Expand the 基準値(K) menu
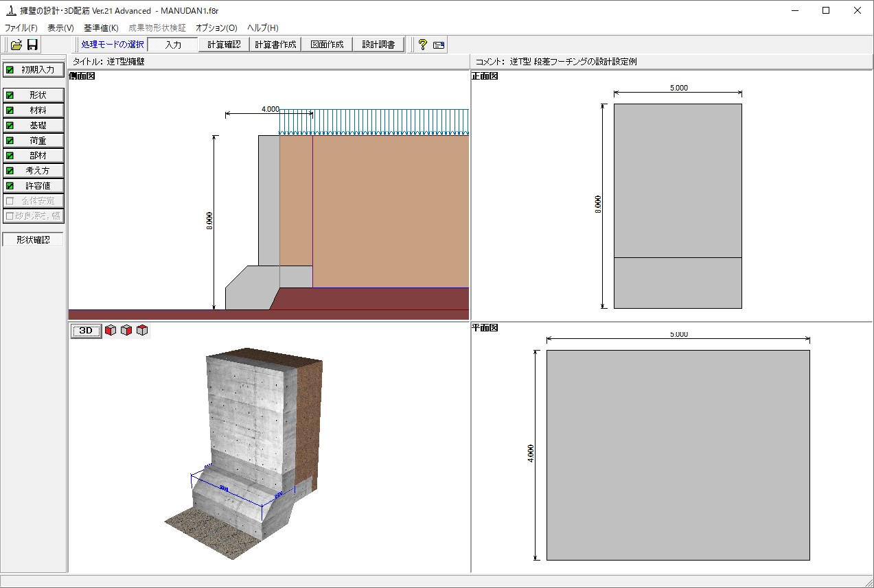This screenshot has width=874, height=588. (x=101, y=28)
